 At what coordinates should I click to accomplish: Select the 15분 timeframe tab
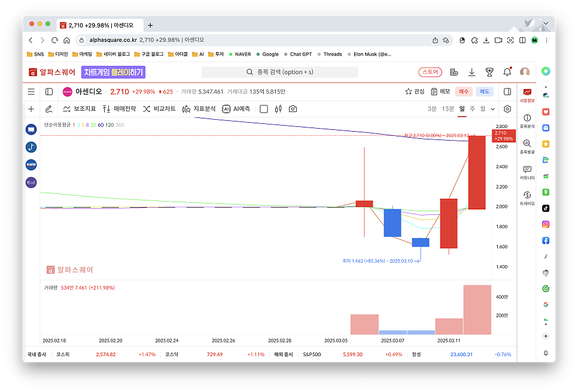[448, 109]
